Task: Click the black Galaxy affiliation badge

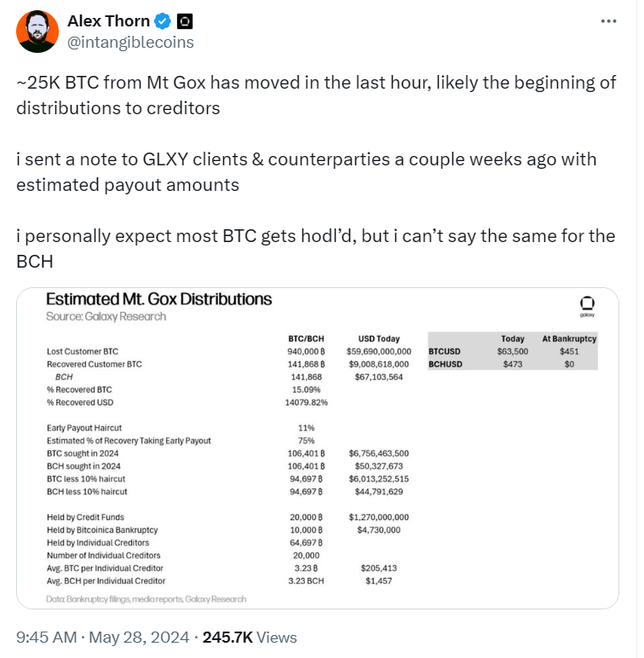Action: tap(185, 21)
